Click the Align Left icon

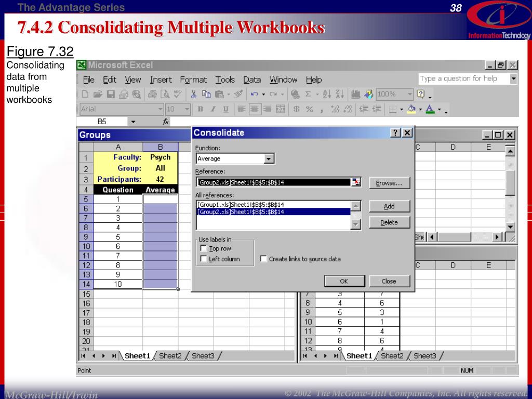coord(241,109)
